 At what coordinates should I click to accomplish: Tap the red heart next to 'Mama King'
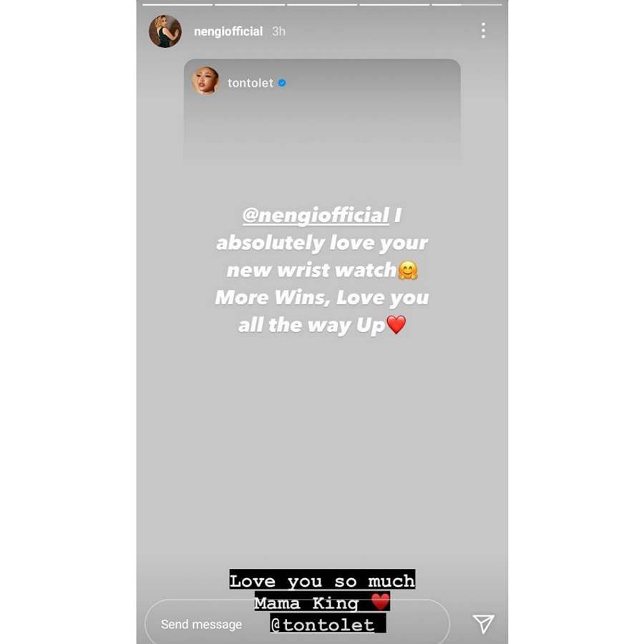pyautogui.click(x=381, y=602)
